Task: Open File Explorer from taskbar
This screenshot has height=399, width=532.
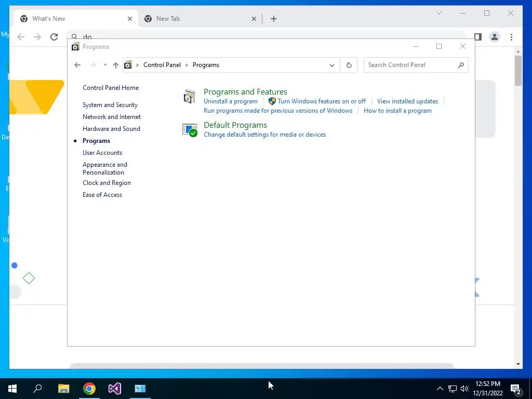Action: [x=64, y=389]
